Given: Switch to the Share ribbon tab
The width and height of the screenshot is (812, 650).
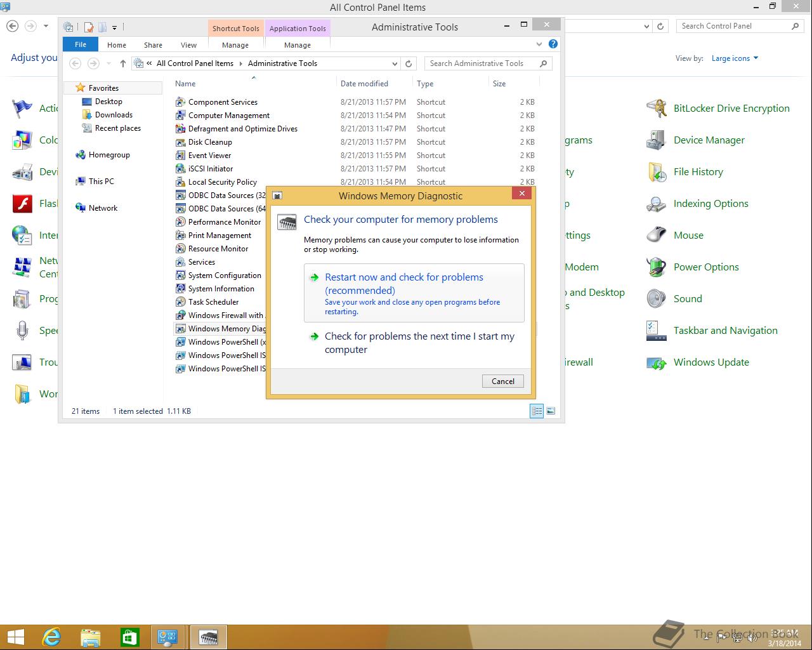Looking at the screenshot, I should coord(153,45).
